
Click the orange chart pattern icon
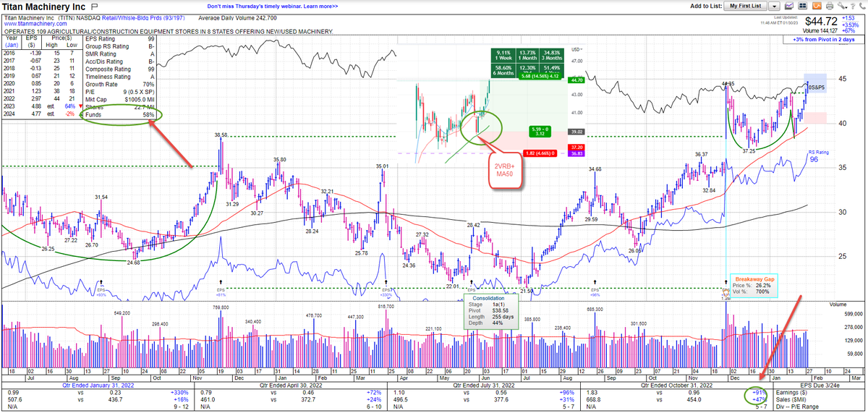(817, 6)
